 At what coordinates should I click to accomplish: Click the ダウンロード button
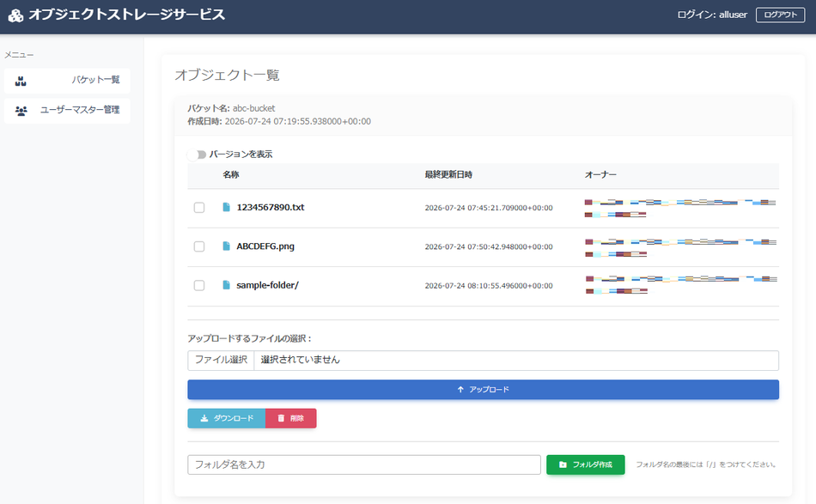coord(227,418)
